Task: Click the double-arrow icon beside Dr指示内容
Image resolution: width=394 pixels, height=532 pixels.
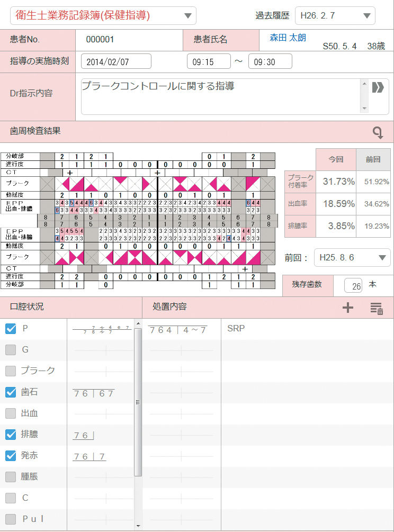Action: click(x=378, y=87)
